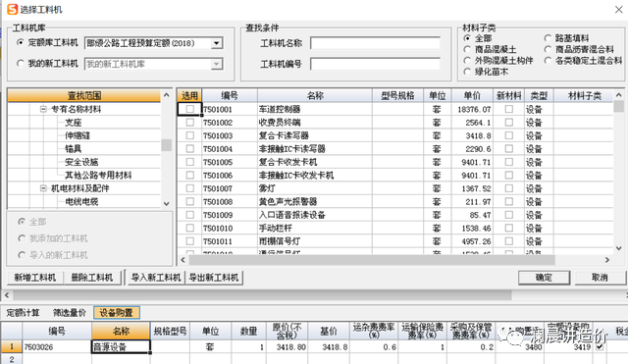
Task: Toggle 新材料 checkbox for 7501011 row
Action: click(x=508, y=241)
